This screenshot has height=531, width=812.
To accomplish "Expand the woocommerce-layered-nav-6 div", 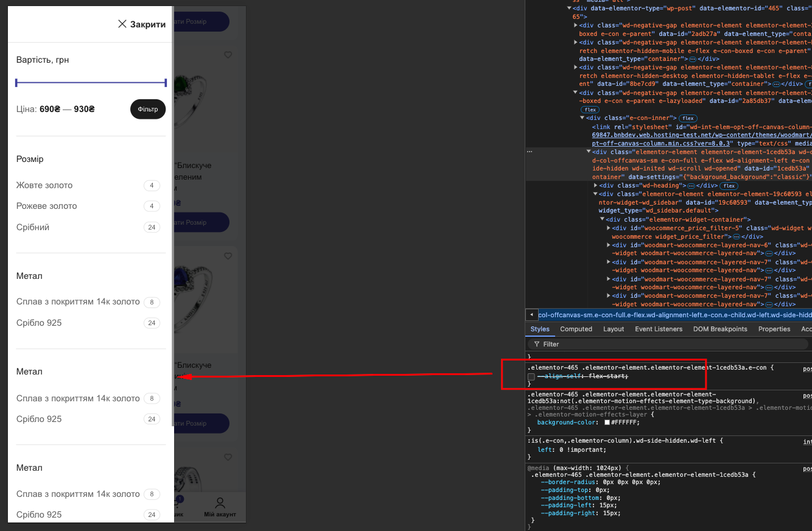I will click(609, 245).
